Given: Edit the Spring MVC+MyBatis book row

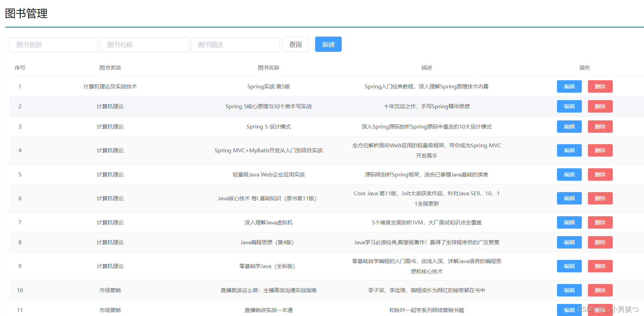Looking at the screenshot, I should click(x=569, y=151).
